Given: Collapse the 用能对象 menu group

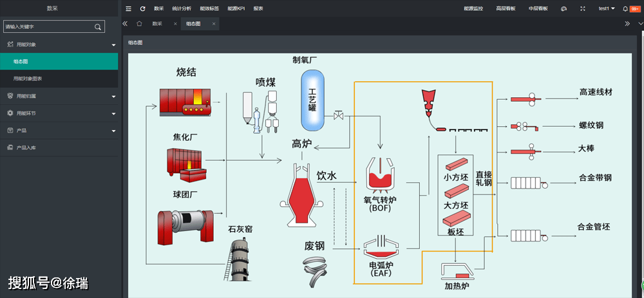Looking at the screenshot, I should pos(113,45).
